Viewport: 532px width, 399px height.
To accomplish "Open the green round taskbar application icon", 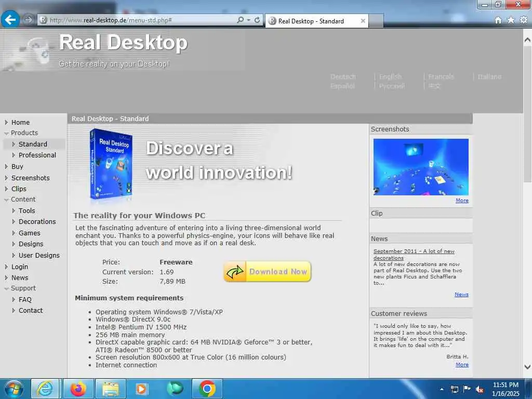I will click(175, 389).
